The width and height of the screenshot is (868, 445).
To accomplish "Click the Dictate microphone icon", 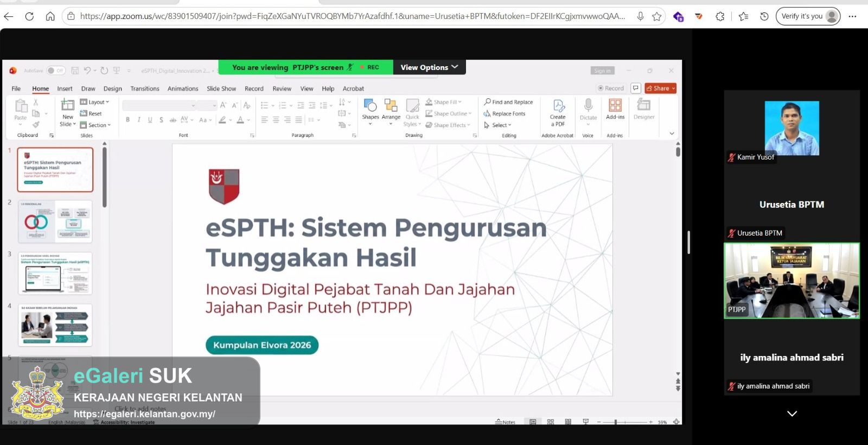I will point(588,105).
